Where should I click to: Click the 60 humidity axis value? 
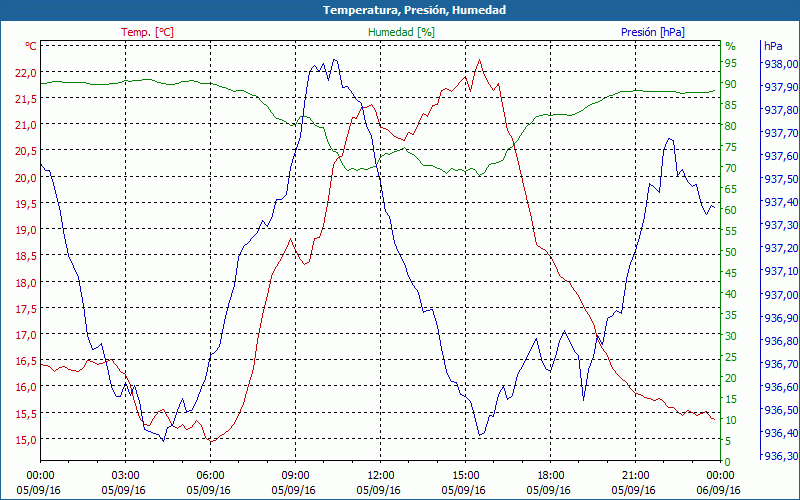coord(731,210)
